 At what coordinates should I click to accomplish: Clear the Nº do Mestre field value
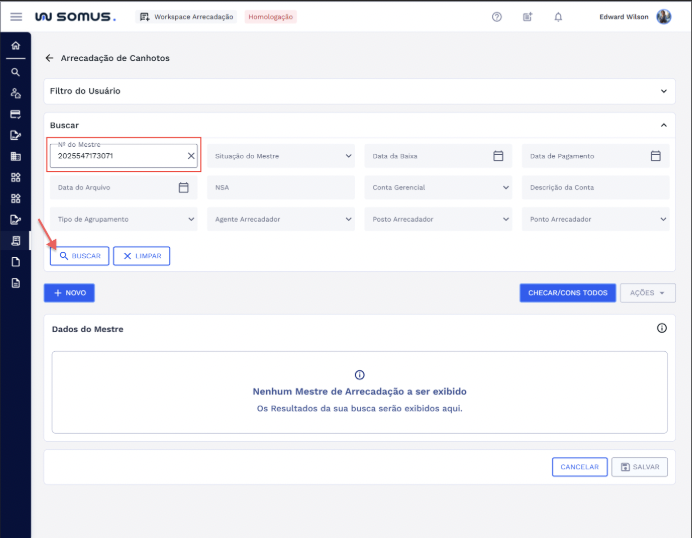tap(191, 156)
